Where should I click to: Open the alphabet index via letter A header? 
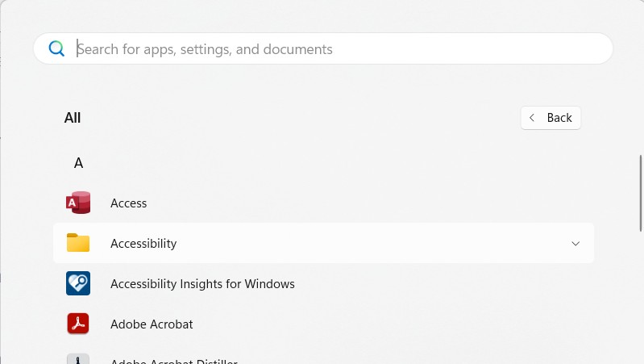tap(78, 163)
